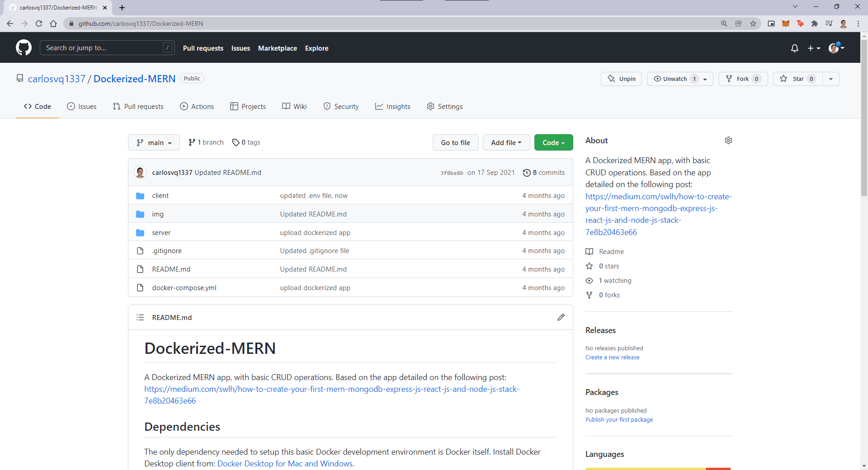Open the 1 branch link

[206, 142]
